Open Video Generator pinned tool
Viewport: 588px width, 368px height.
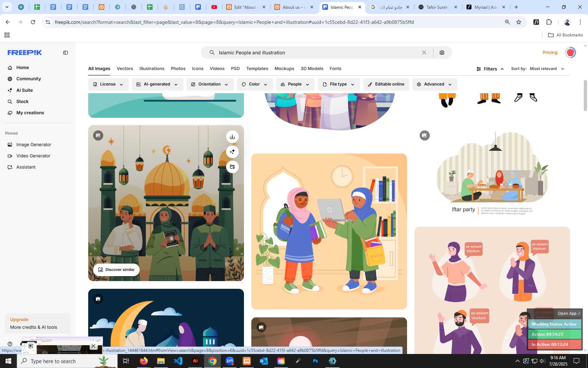33,156
